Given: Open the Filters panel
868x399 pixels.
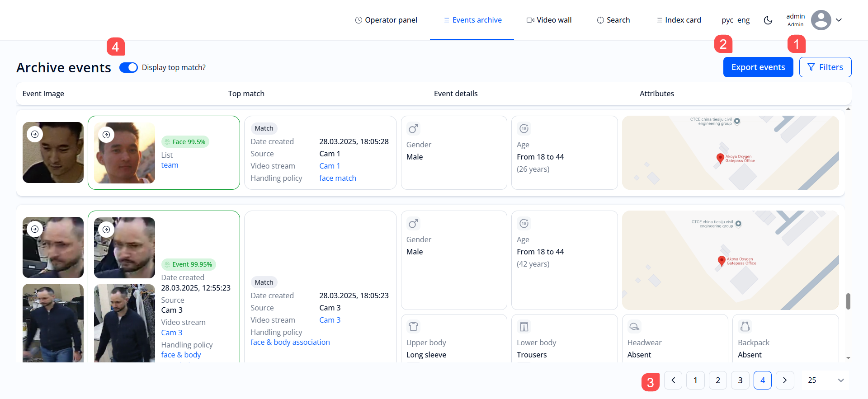Looking at the screenshot, I should click(x=826, y=67).
